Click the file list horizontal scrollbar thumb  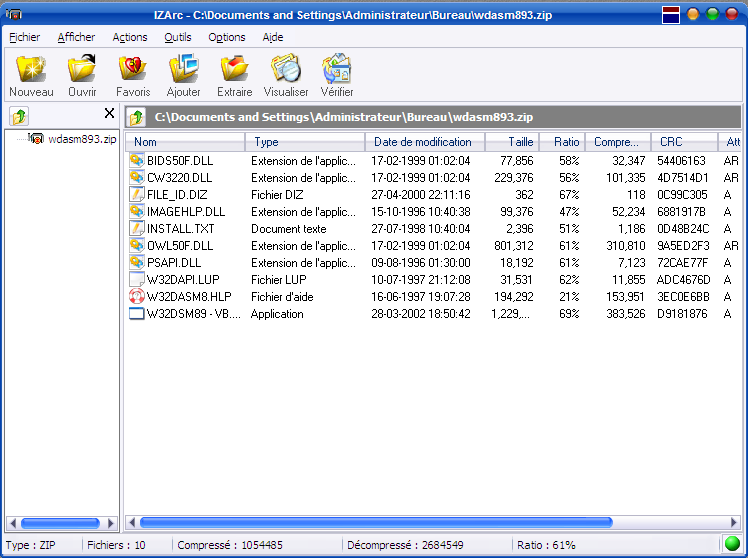click(x=376, y=522)
